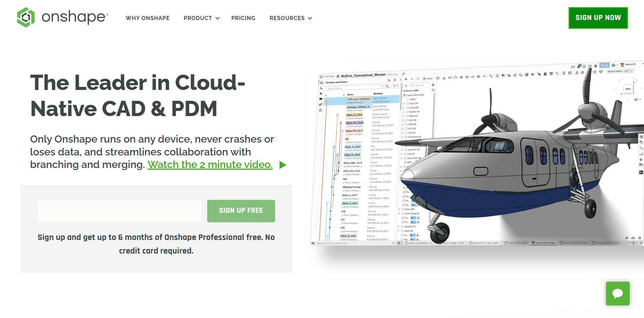
Task: Click the undo arrow in app screenshot
Action: click(406, 79)
